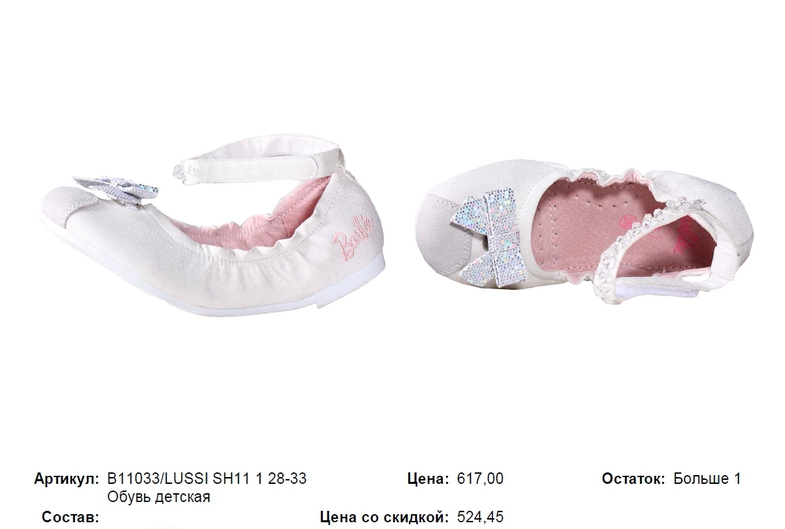
Task: Select the Состав label
Action: (x=70, y=517)
